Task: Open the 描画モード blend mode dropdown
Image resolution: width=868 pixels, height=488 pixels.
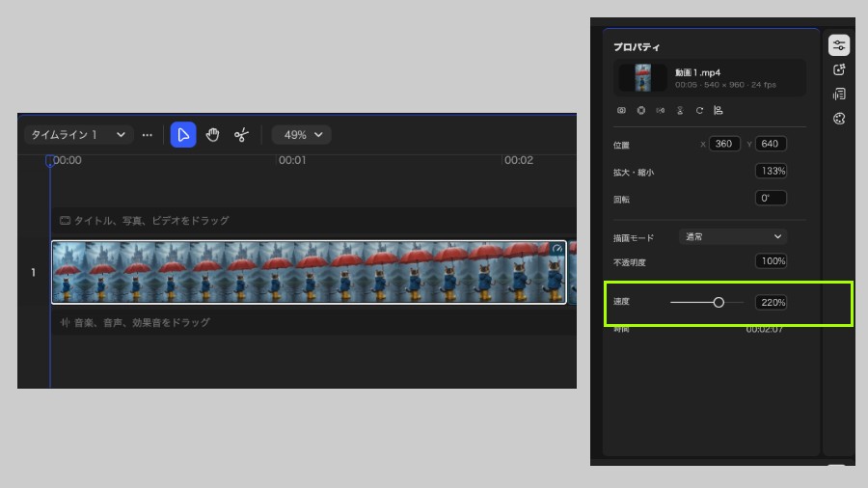Action: pos(733,237)
